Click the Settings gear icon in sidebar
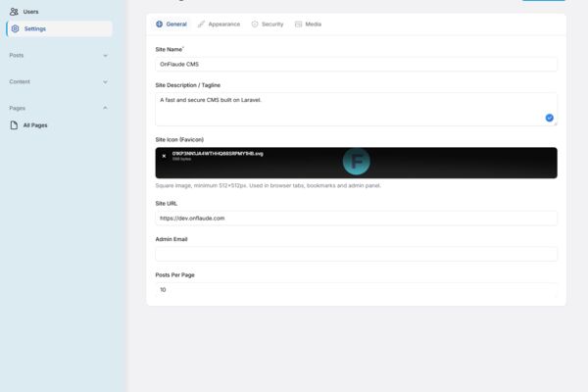Screen dimensions: 588x392 pyautogui.click(x=15, y=28)
